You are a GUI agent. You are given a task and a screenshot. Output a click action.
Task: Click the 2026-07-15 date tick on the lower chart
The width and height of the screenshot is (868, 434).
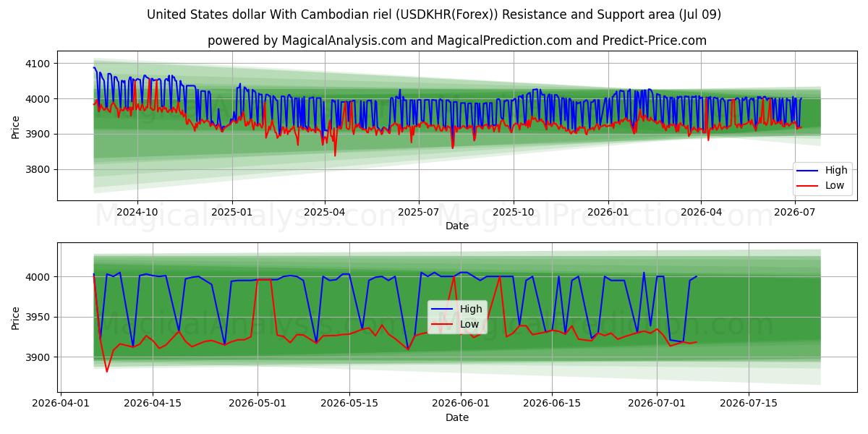point(749,404)
